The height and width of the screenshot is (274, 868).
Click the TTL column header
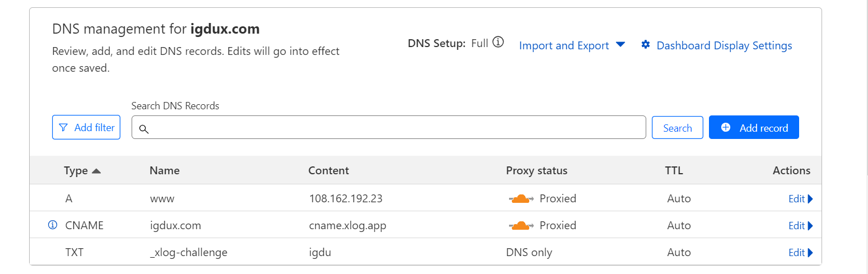click(675, 171)
